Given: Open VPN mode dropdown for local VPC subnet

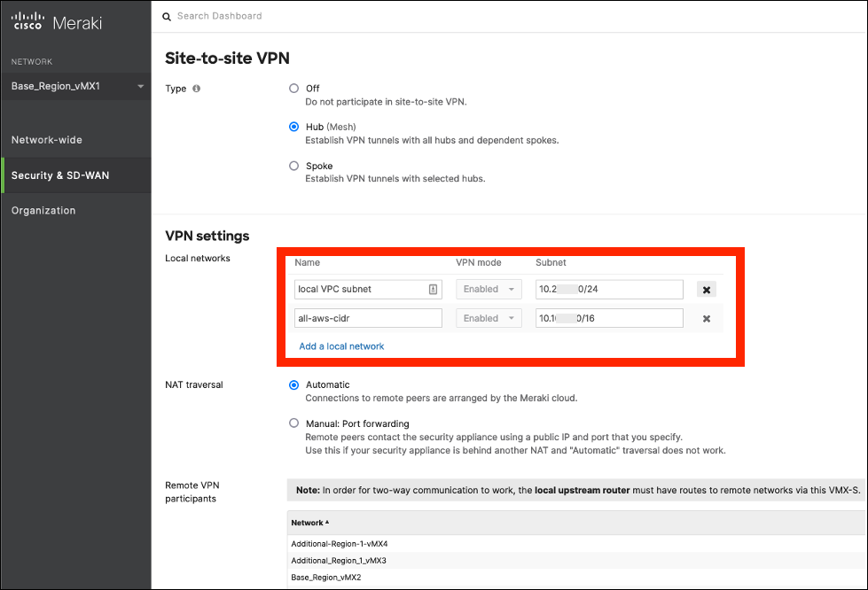Looking at the screenshot, I should (x=488, y=289).
